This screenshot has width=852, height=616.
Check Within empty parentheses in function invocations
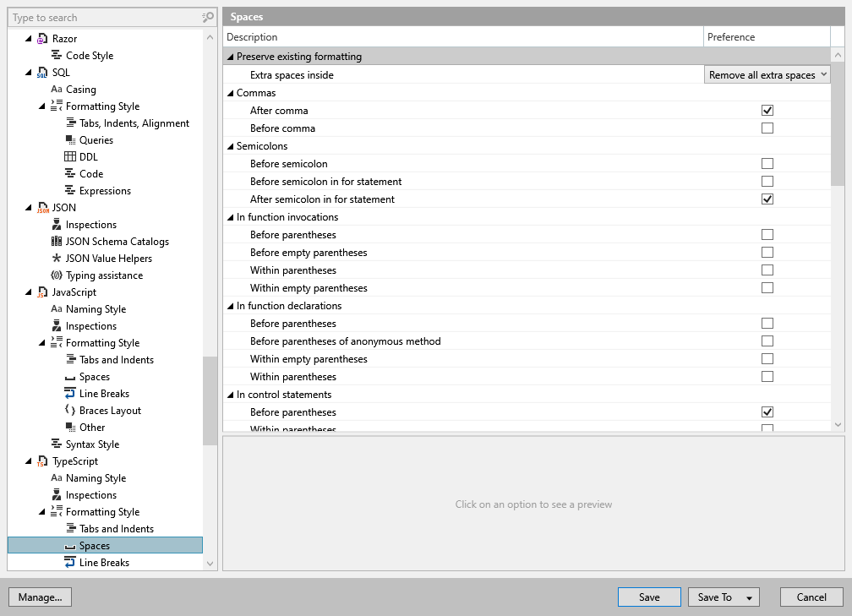[767, 288]
